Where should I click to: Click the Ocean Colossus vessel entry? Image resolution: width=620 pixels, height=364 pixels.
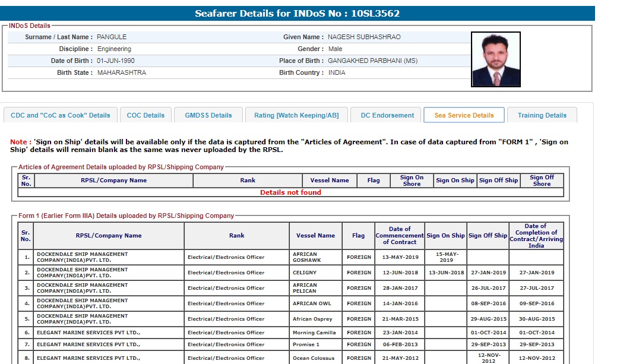314,358
